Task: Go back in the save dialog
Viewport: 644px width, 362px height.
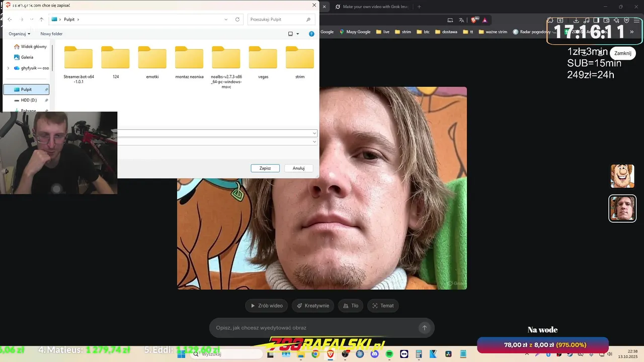Action: click(10, 19)
